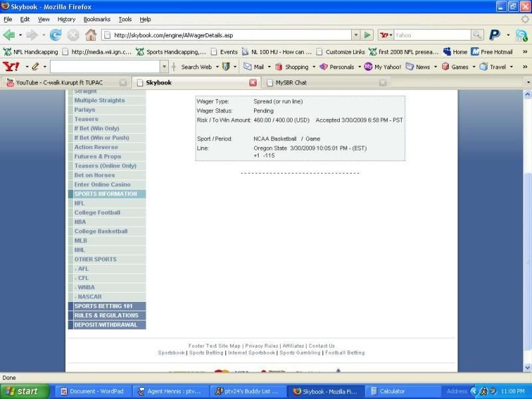This screenshot has height=399, width=532.
Task: Open the History menu
Action: pos(66,19)
